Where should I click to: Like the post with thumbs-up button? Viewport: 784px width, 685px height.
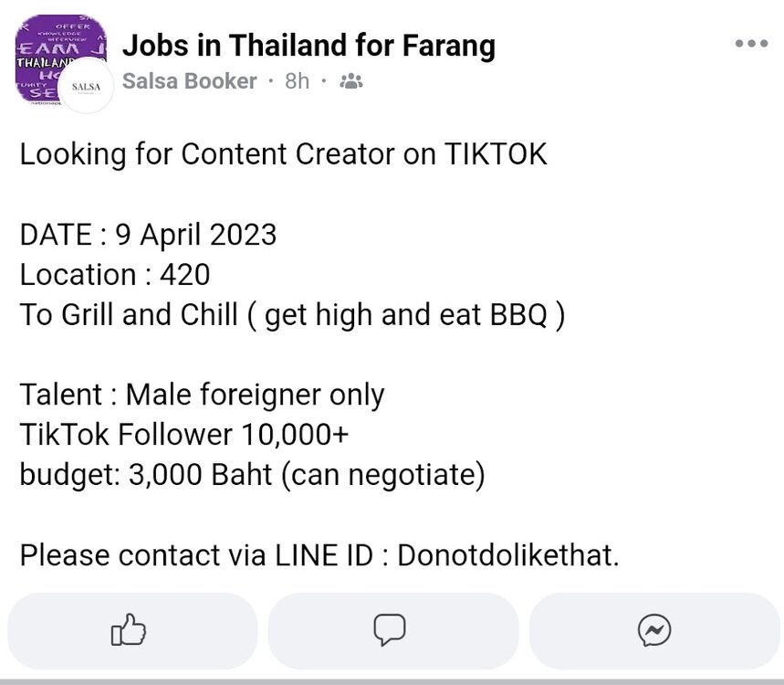pos(129,629)
